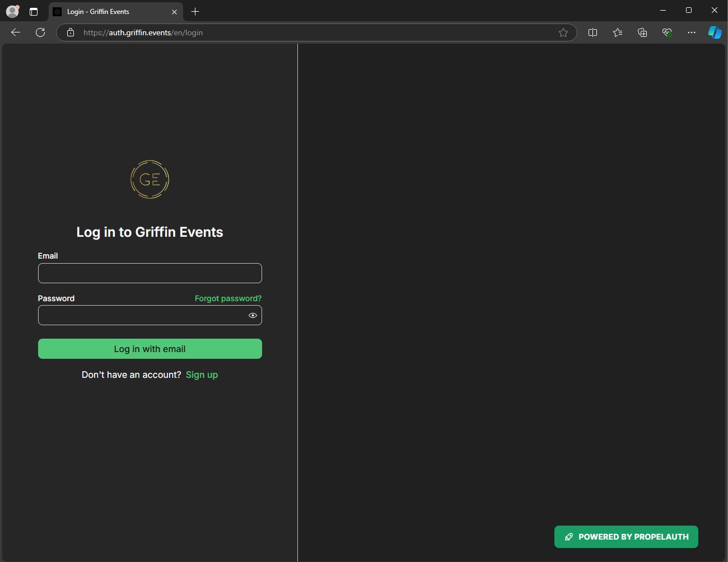Click the Password field label
The image size is (728, 562).
pos(56,298)
